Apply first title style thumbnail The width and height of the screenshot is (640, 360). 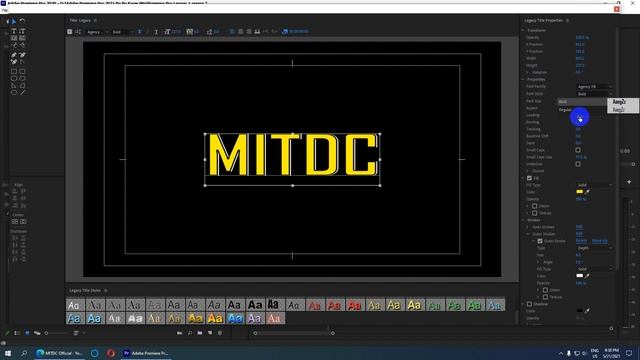(x=75, y=305)
